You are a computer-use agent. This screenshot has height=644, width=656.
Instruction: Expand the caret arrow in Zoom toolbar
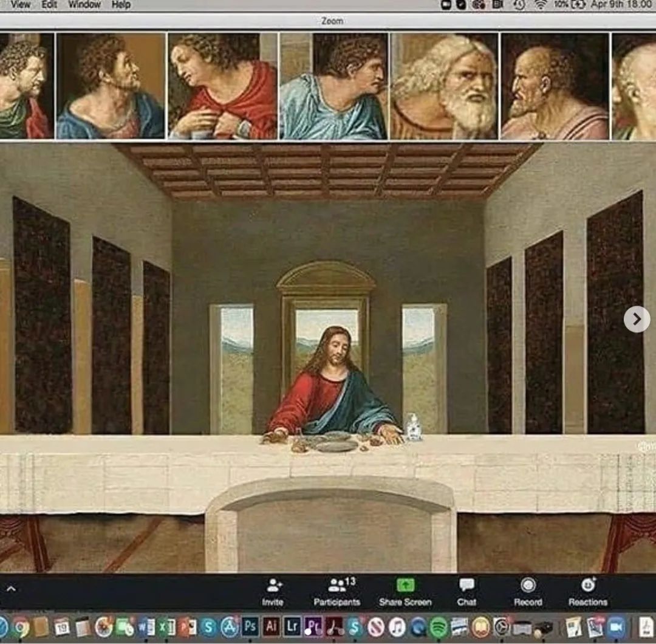click(x=12, y=589)
